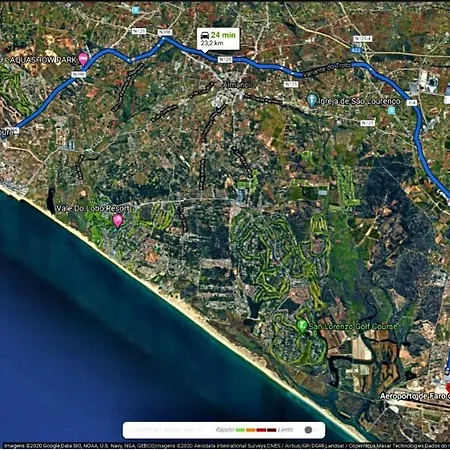
Task: Click the 24 min route time label
Action: (x=223, y=35)
